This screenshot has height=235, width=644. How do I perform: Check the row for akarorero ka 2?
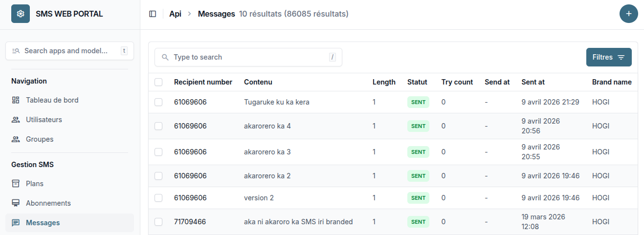click(x=158, y=176)
